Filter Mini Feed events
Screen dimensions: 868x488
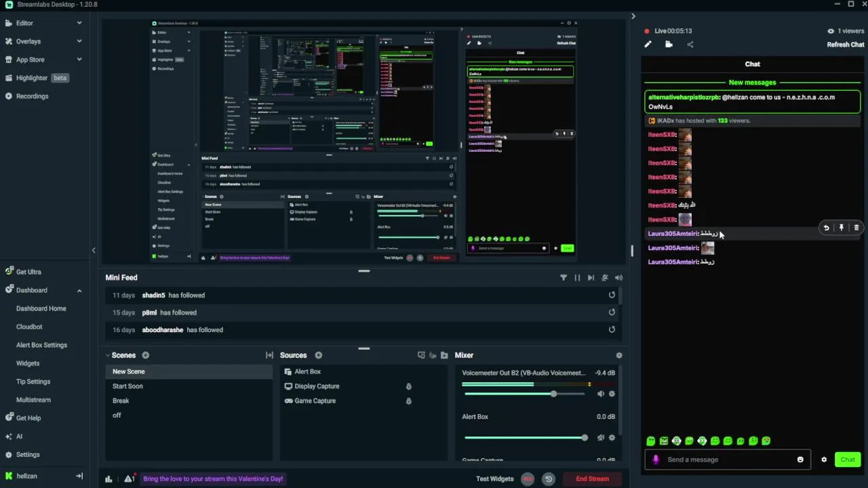(564, 278)
